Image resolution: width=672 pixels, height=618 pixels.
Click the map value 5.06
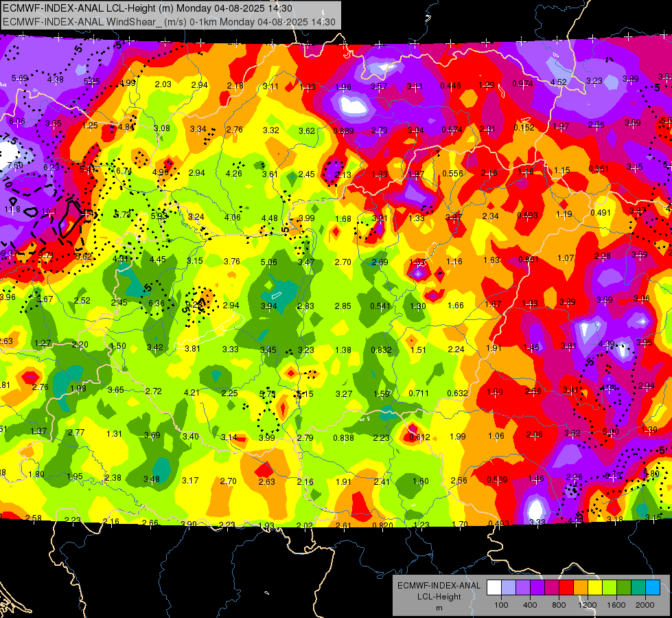pyautogui.click(x=268, y=262)
